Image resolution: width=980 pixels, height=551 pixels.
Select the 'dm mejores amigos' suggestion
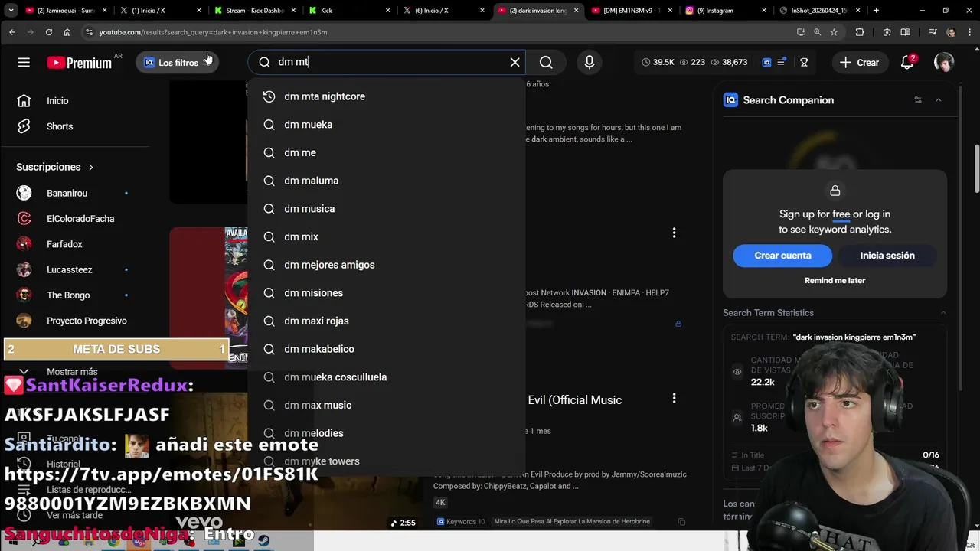pos(387,265)
